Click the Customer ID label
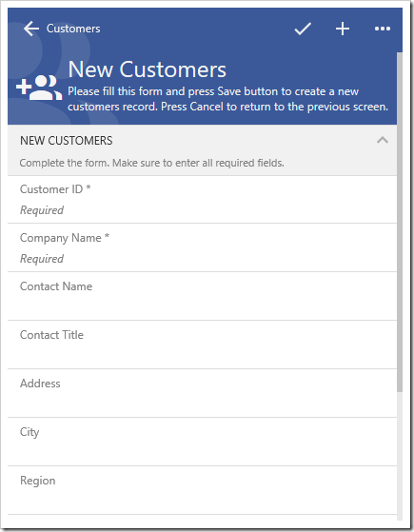Viewport: 414px width, 532px height. (x=55, y=189)
